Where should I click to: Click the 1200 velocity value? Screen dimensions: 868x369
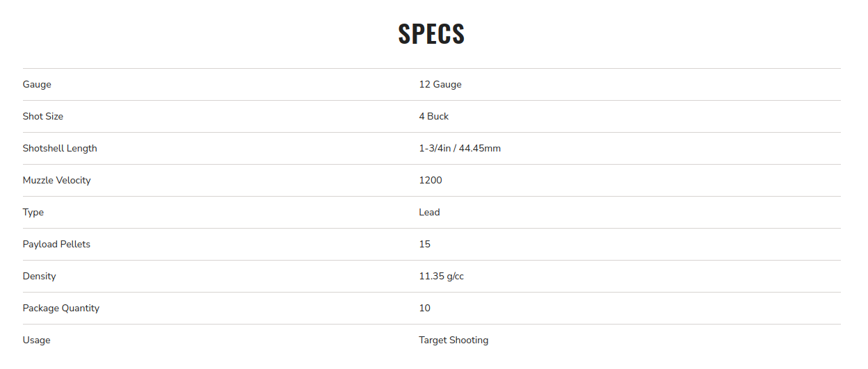(x=431, y=180)
